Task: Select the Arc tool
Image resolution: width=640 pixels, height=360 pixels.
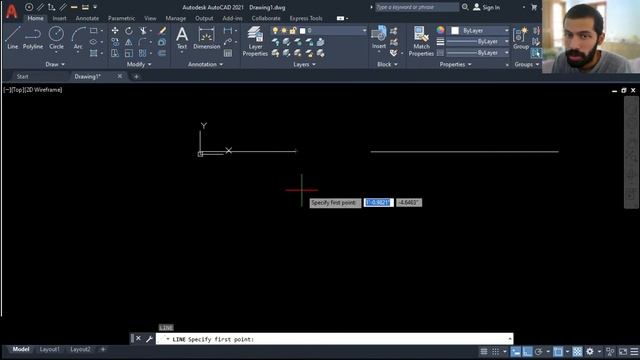Action: (78, 38)
